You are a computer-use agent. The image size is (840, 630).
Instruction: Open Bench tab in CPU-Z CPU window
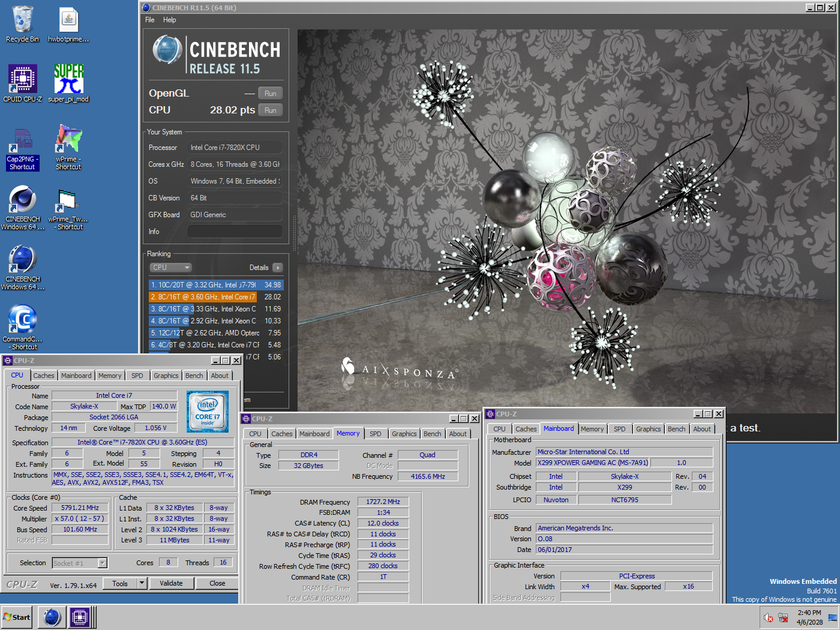194,376
